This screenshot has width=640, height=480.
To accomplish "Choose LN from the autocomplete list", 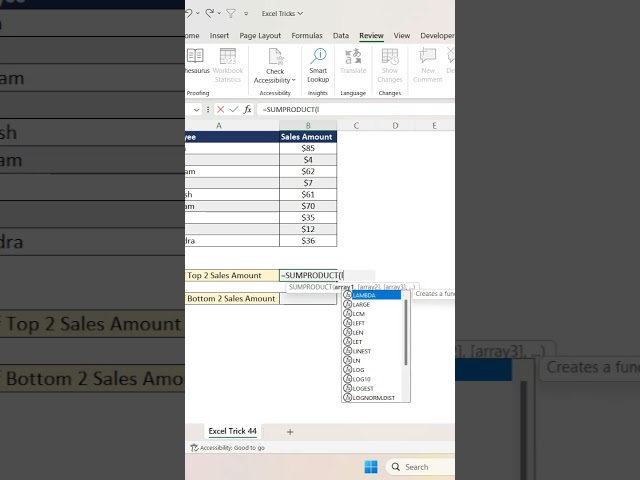I will [x=372, y=360].
